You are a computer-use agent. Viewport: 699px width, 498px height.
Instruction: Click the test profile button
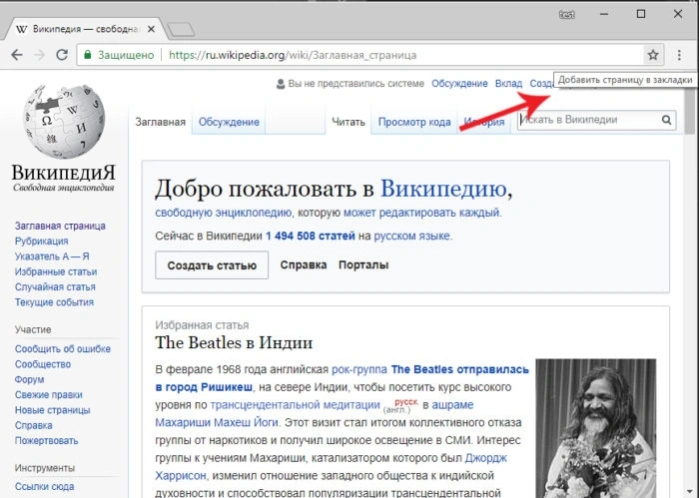click(567, 15)
